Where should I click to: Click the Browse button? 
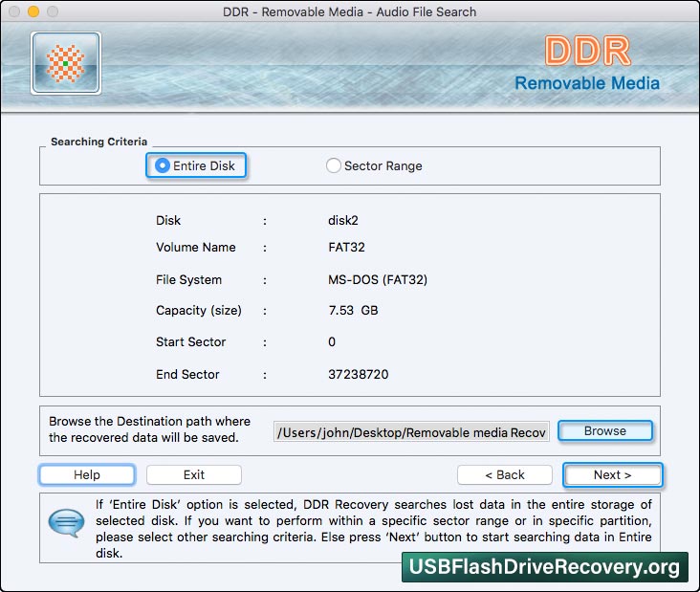tap(605, 431)
